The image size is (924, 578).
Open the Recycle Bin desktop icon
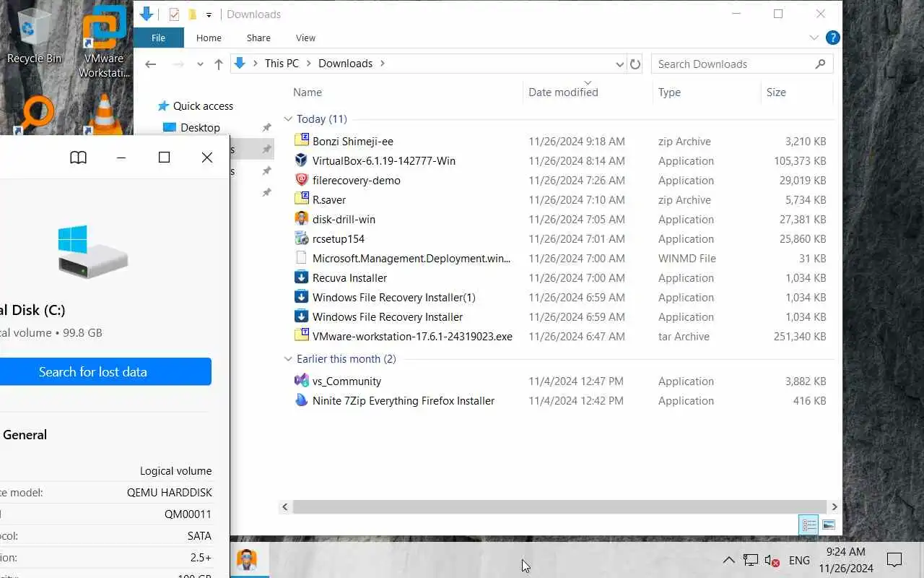click(33, 36)
